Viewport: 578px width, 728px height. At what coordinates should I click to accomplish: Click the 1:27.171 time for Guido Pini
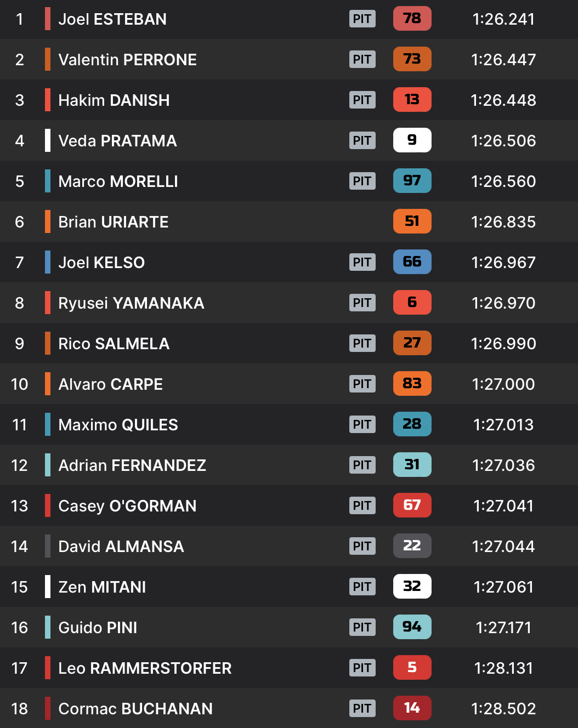coord(503,628)
